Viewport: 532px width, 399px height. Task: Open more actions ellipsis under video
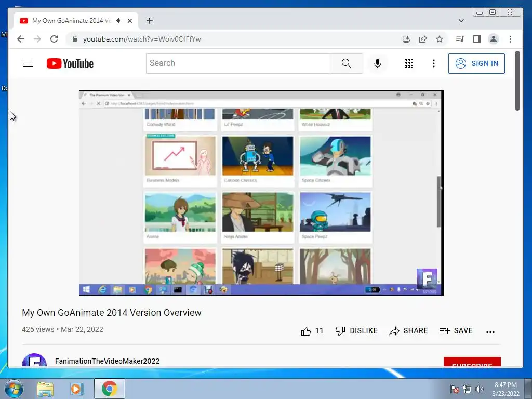[490, 331]
